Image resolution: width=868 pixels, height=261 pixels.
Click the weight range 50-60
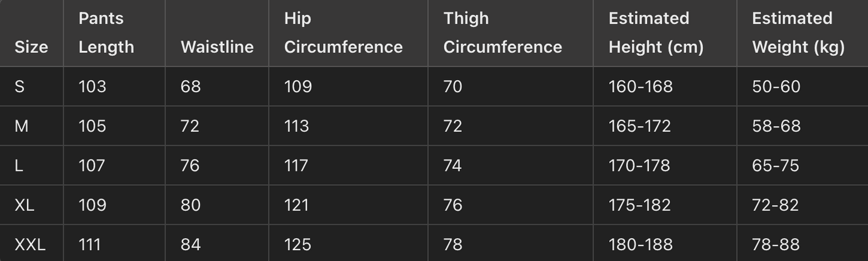tap(776, 87)
